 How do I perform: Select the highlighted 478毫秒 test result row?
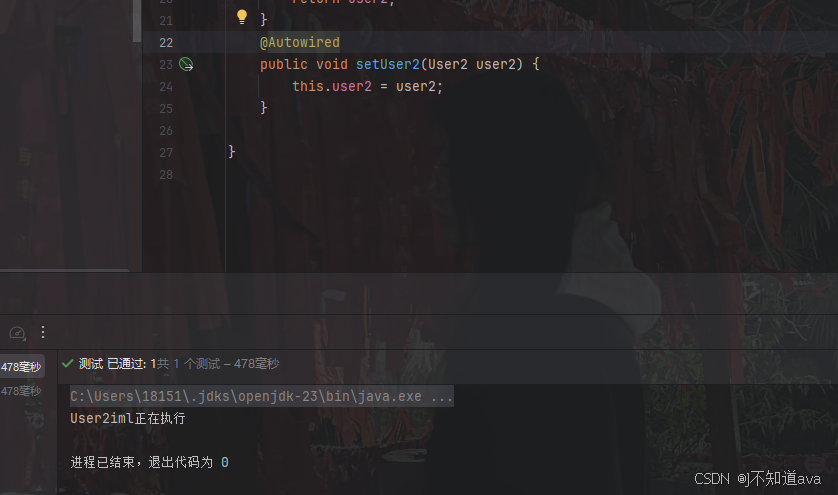(21, 367)
